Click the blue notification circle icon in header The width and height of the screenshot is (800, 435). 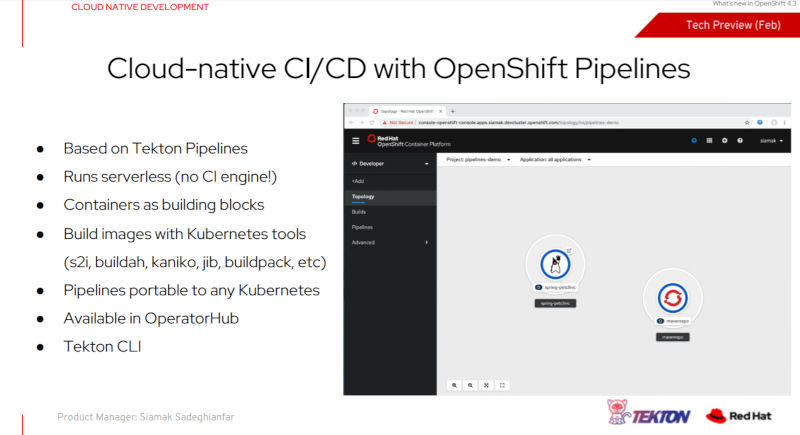click(694, 140)
